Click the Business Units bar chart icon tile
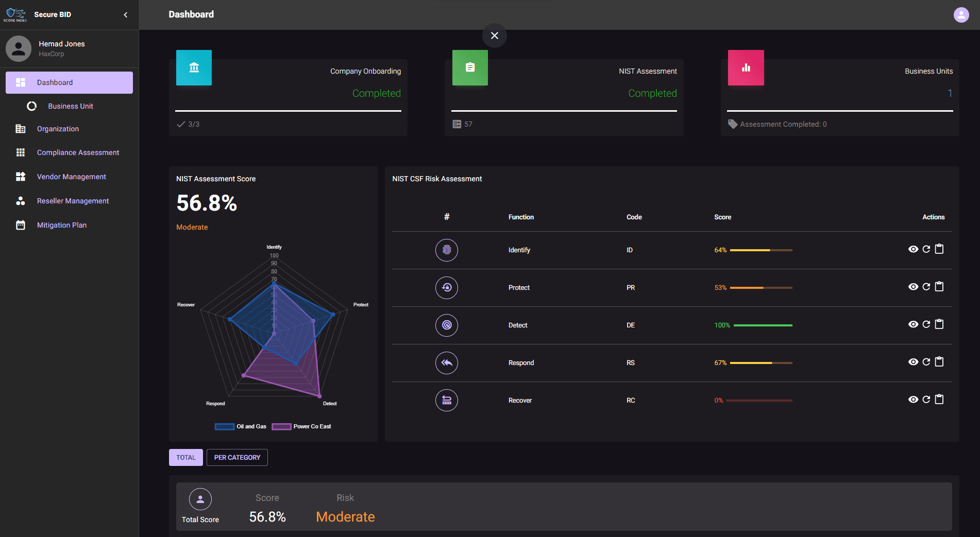Viewport: 980px width, 537px height. [x=746, y=67]
